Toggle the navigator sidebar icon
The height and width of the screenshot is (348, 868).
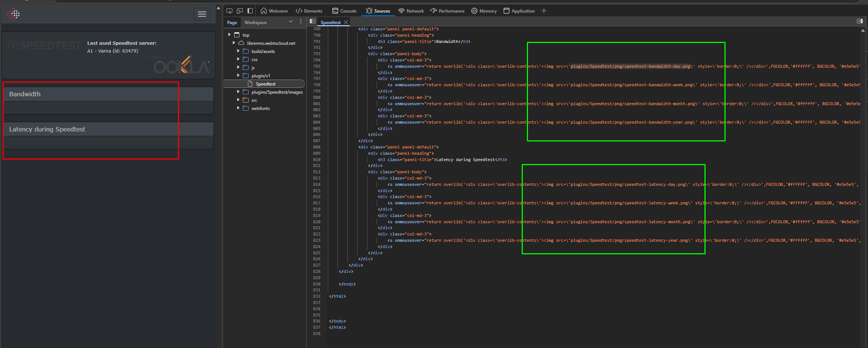[313, 21]
